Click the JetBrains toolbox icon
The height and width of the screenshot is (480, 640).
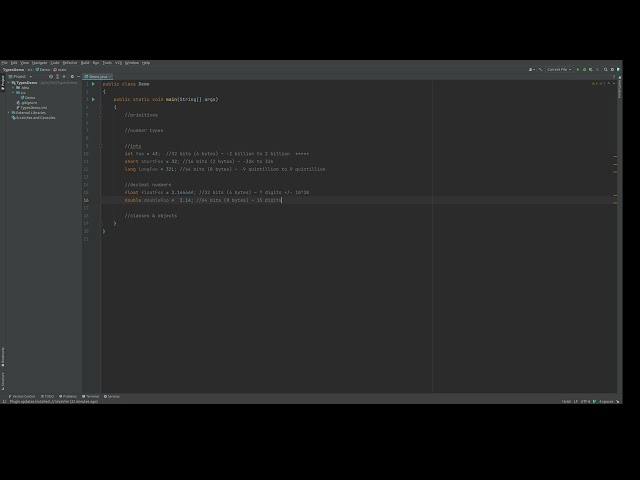(x=618, y=70)
